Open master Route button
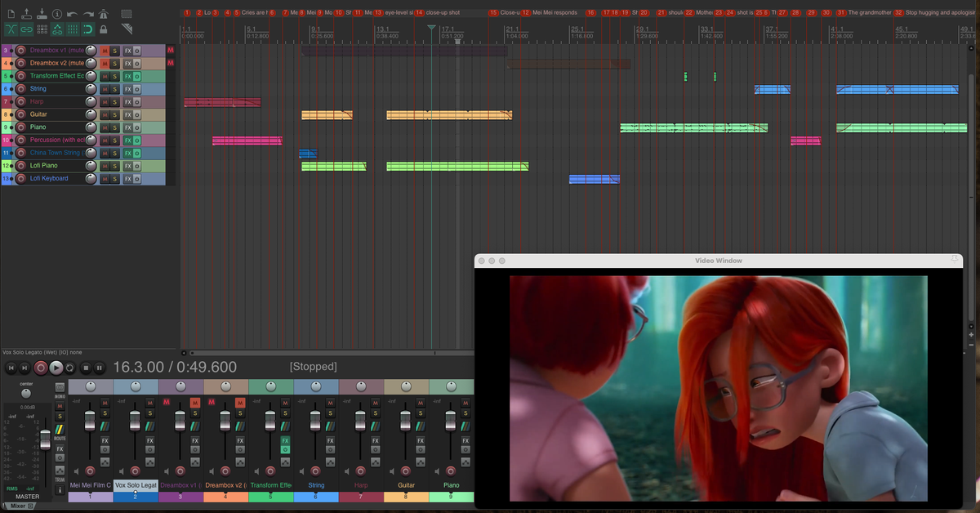This screenshot has height=513, width=980. click(60, 431)
